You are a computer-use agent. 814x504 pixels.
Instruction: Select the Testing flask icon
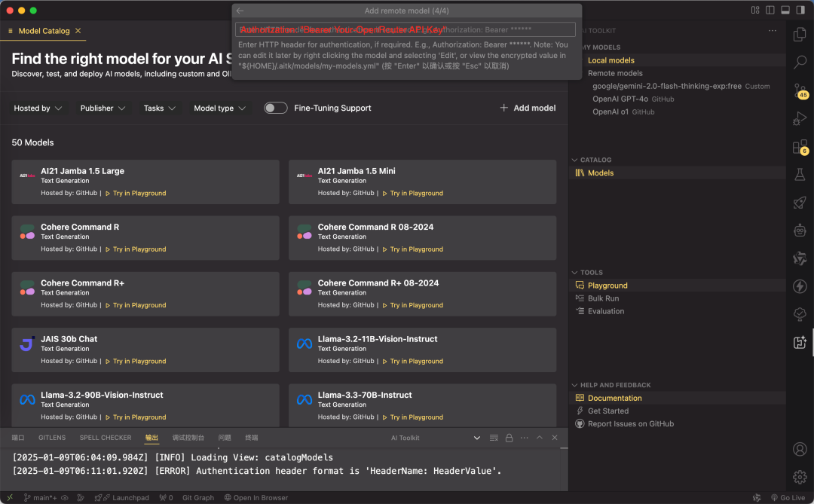pos(800,175)
